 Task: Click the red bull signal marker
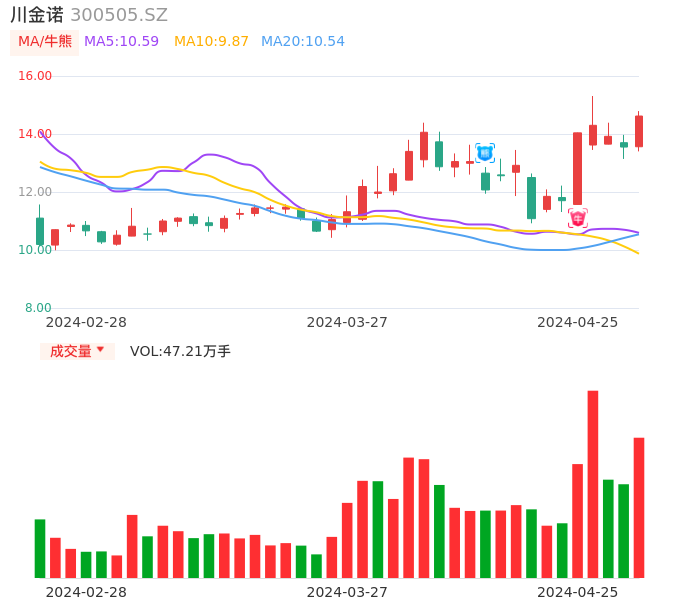coord(578,218)
